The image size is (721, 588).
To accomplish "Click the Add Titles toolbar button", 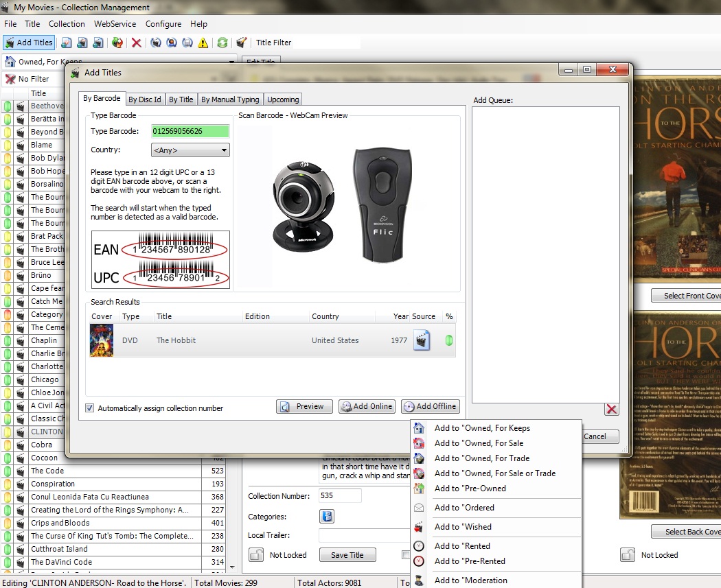I will point(29,43).
